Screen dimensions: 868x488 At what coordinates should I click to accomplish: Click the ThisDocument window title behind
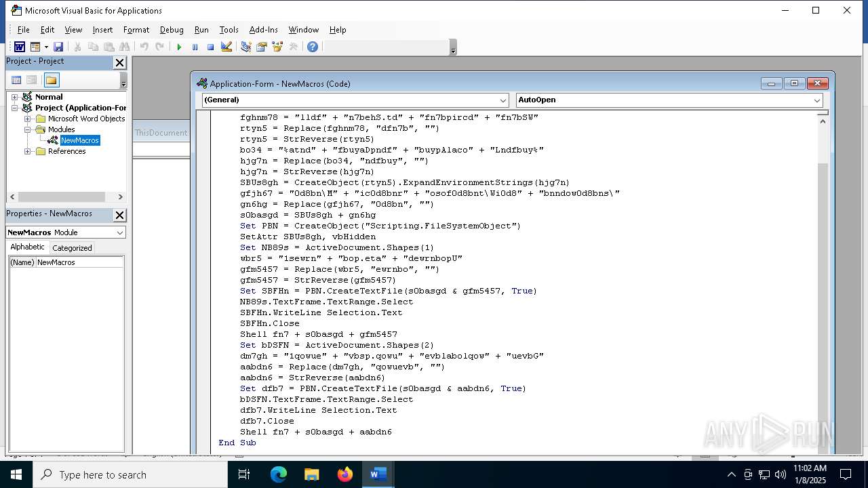click(161, 133)
